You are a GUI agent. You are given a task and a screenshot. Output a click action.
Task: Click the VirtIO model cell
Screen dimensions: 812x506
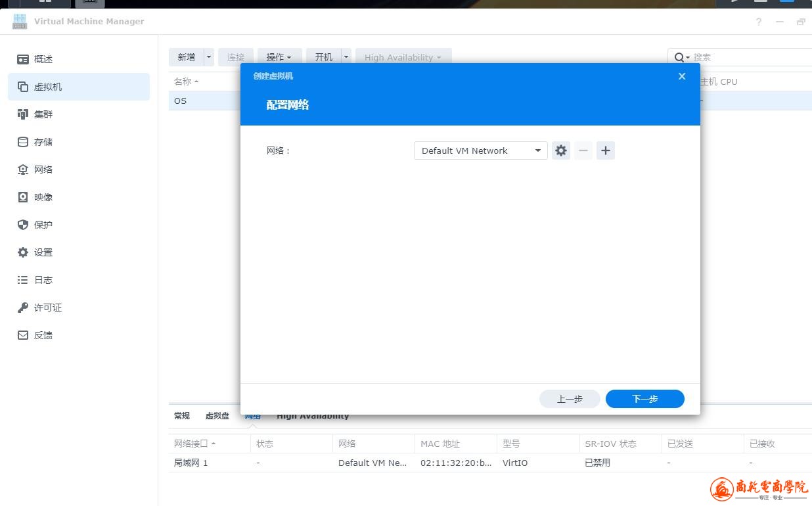click(x=515, y=463)
